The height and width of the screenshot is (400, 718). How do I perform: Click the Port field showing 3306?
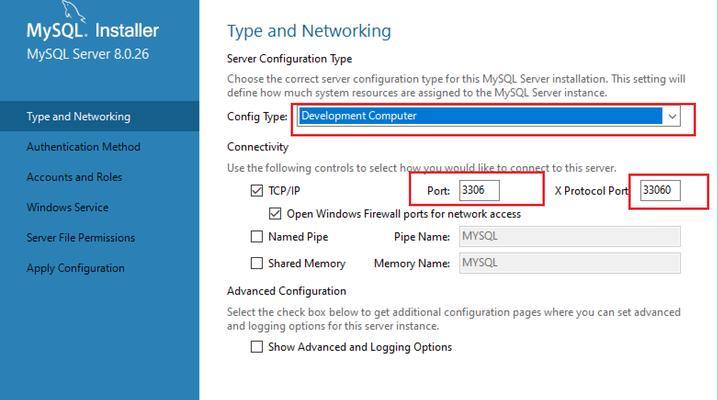479,190
